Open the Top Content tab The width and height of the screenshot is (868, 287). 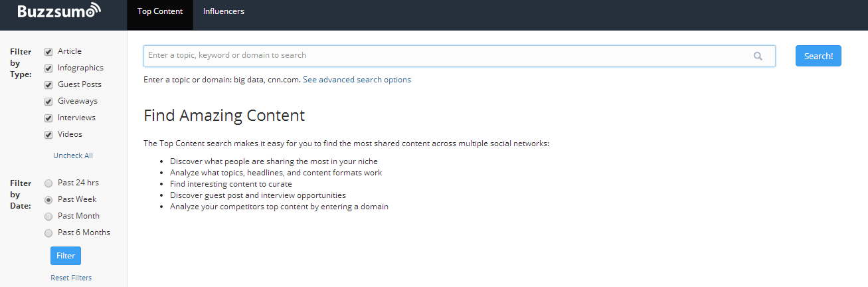tap(160, 11)
